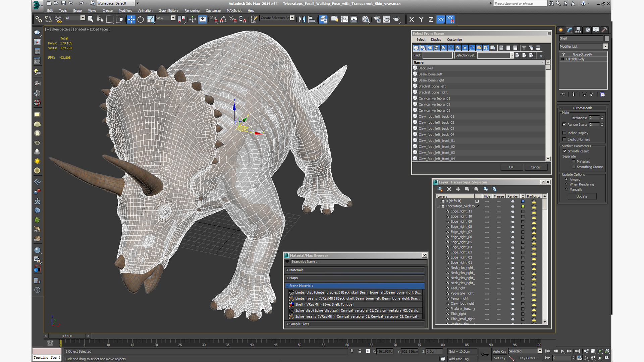Image resolution: width=644 pixels, height=362 pixels.
Task: Open the MAXScript menu
Action: [234, 11]
